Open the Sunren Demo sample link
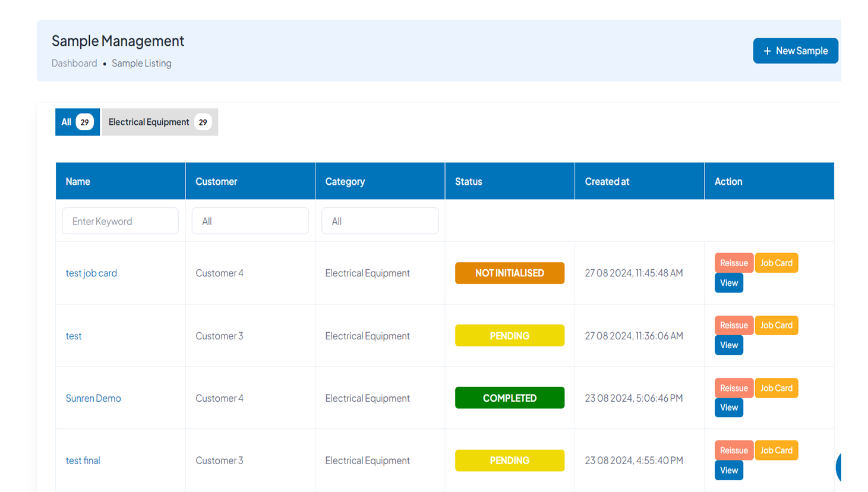The image size is (868, 492). click(x=93, y=398)
